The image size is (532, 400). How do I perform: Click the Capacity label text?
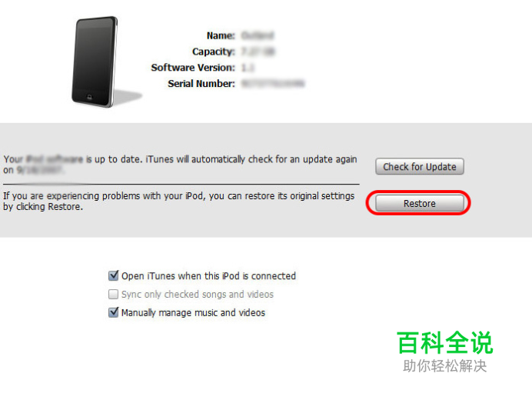pos(214,52)
